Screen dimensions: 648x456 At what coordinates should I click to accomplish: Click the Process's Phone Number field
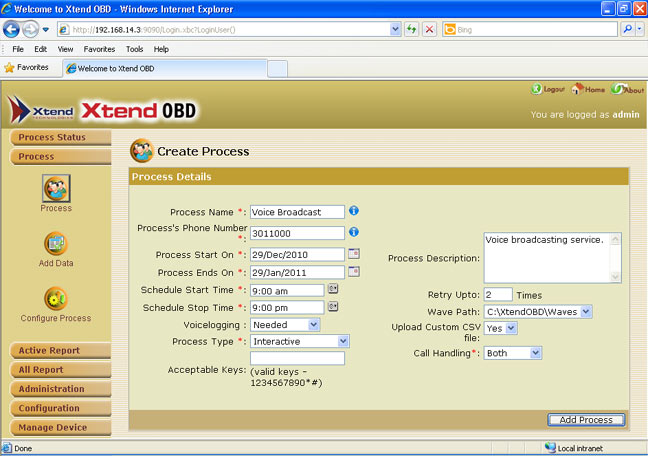tap(297, 233)
